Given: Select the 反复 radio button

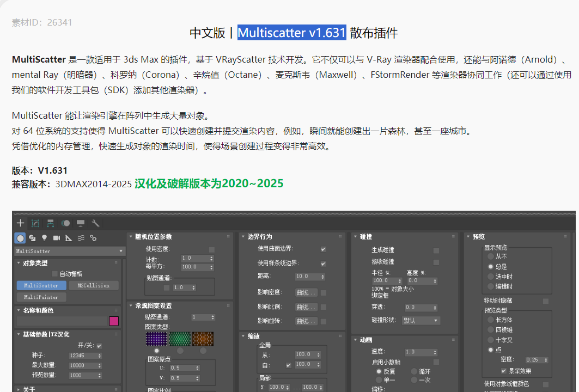Looking at the screenshot, I should [x=379, y=371].
